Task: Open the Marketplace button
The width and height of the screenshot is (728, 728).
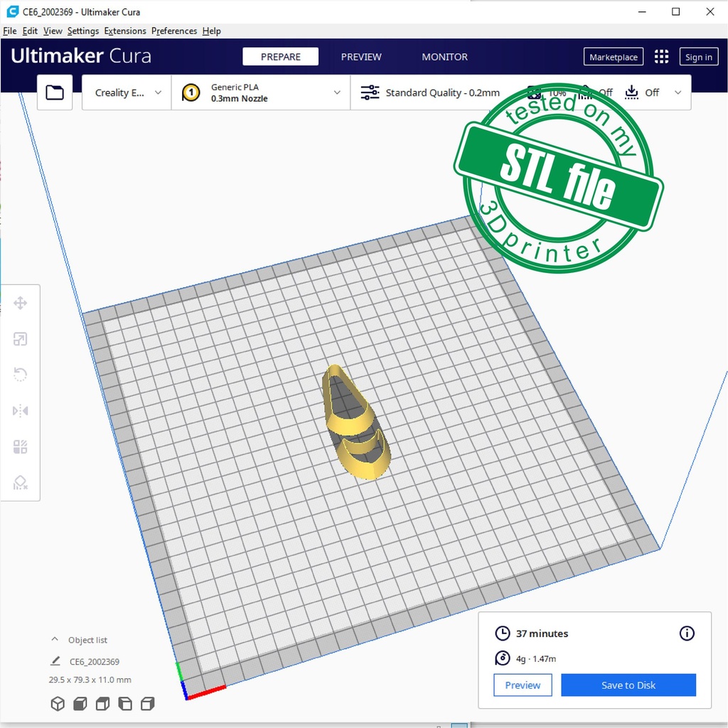Action: [613, 57]
